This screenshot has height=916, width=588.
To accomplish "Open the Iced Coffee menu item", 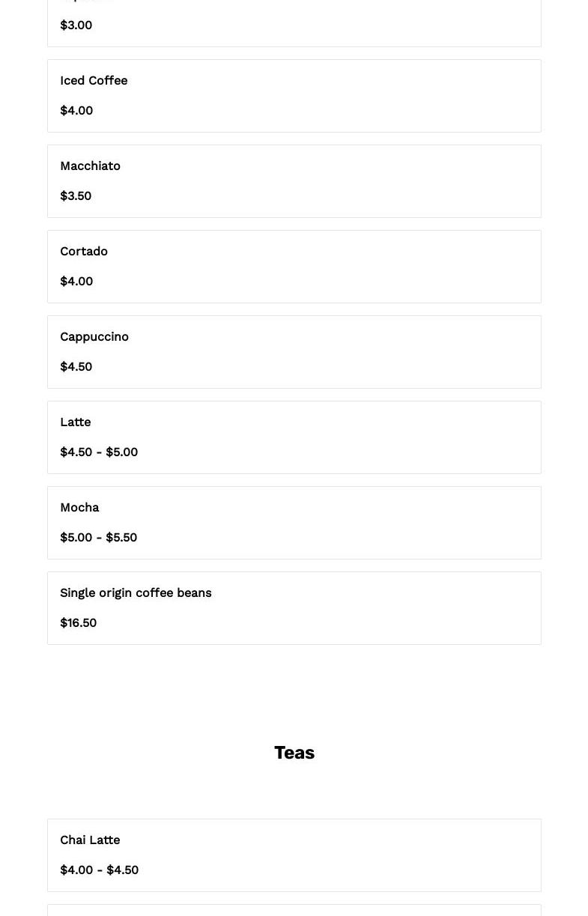I will [94, 81].
